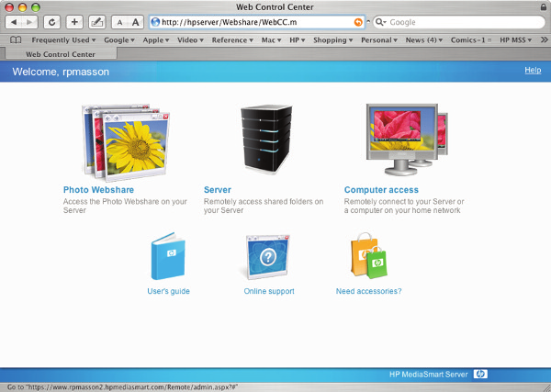
Task: Go forward with the right arrow button
Action: tap(30, 22)
